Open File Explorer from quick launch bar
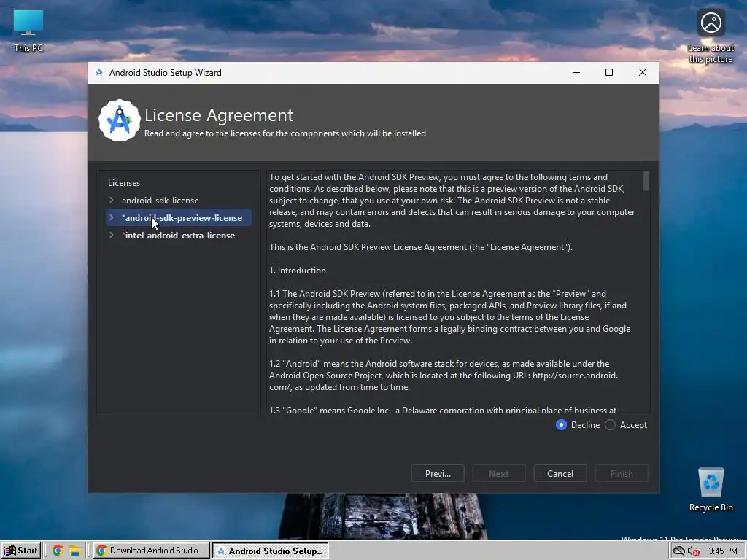The height and width of the screenshot is (560, 747). click(x=75, y=551)
